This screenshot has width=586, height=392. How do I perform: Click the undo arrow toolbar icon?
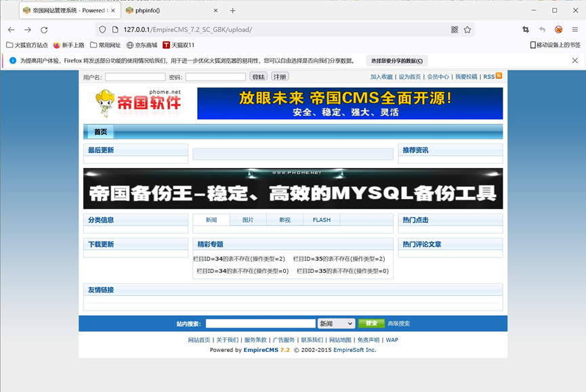pos(542,30)
